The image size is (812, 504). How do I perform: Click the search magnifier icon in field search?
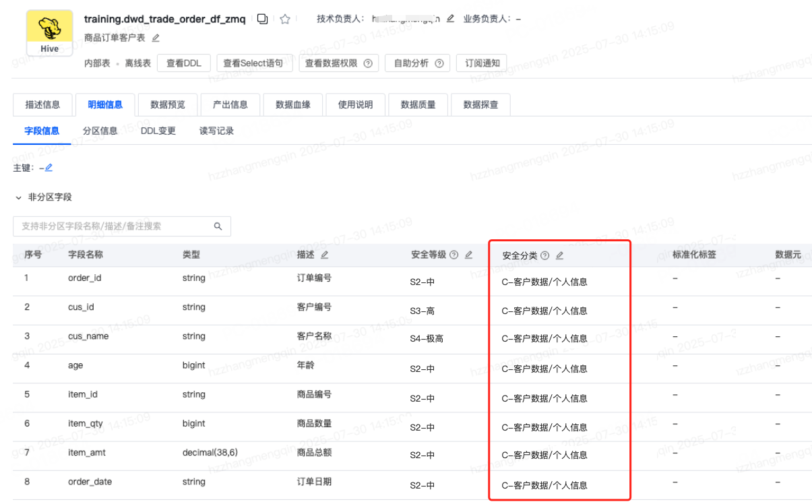pos(218,226)
